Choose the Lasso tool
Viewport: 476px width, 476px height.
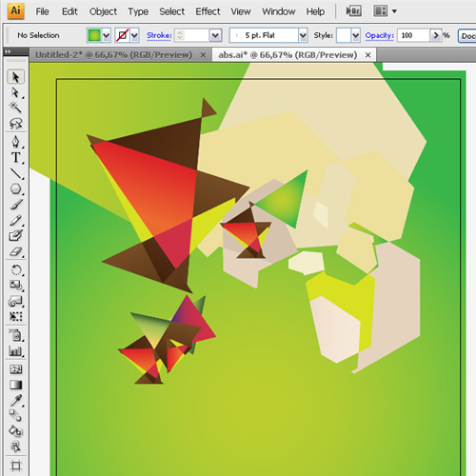tap(15, 124)
